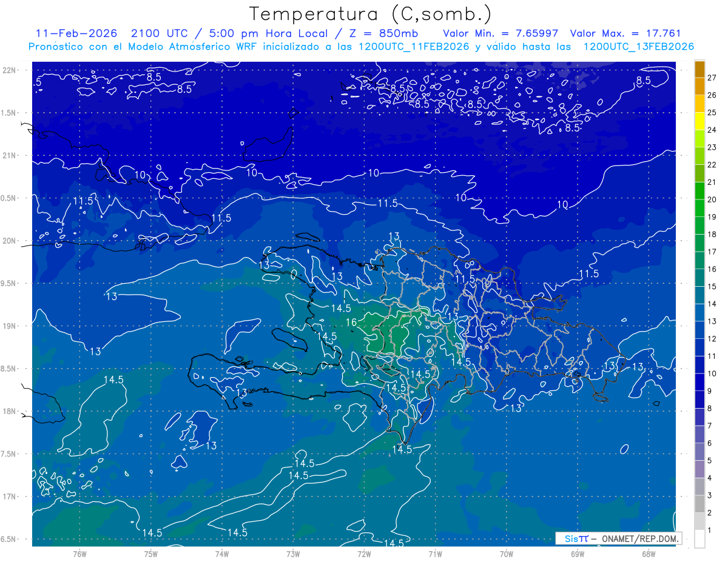This screenshot has height=562, width=728.
Task: Click the Temperatura (C,somb.) chart title
Action: [371, 14]
